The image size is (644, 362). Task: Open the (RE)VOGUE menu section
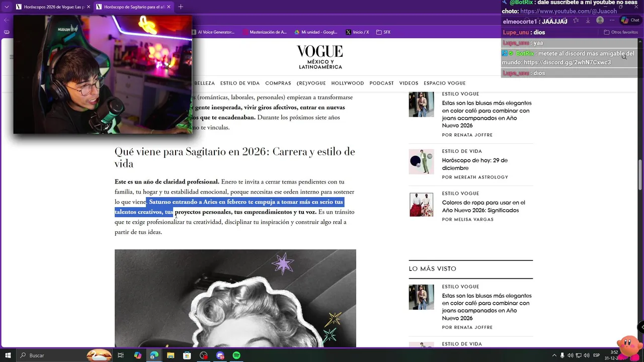(x=311, y=83)
